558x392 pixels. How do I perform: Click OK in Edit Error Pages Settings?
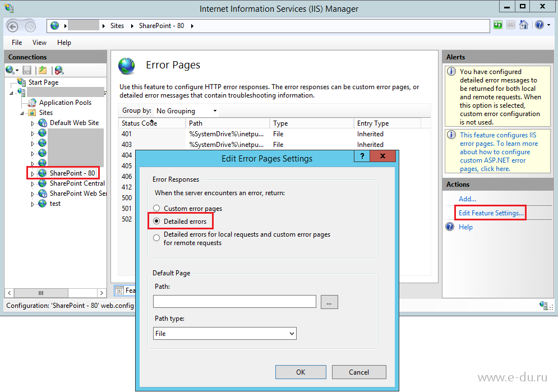[x=300, y=372]
